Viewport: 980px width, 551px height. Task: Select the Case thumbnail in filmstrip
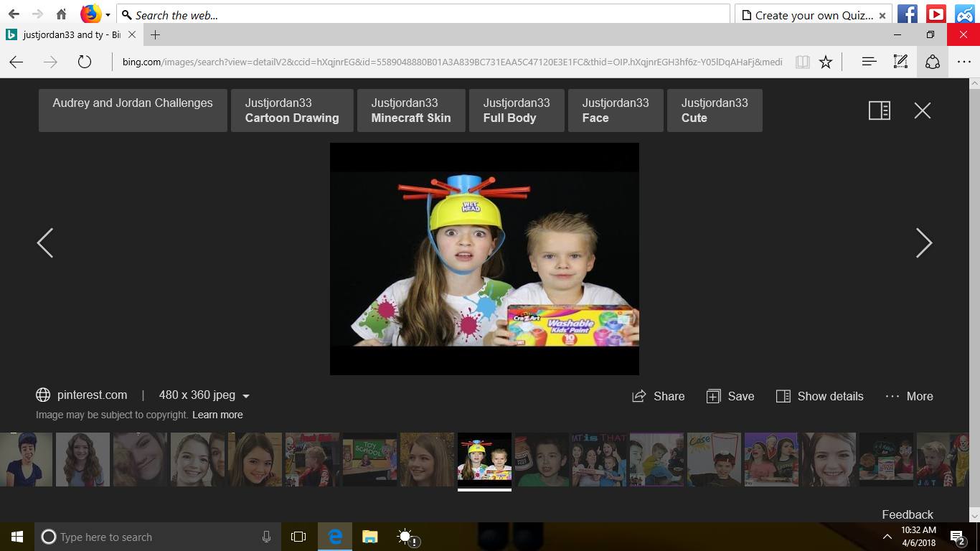coord(714,459)
